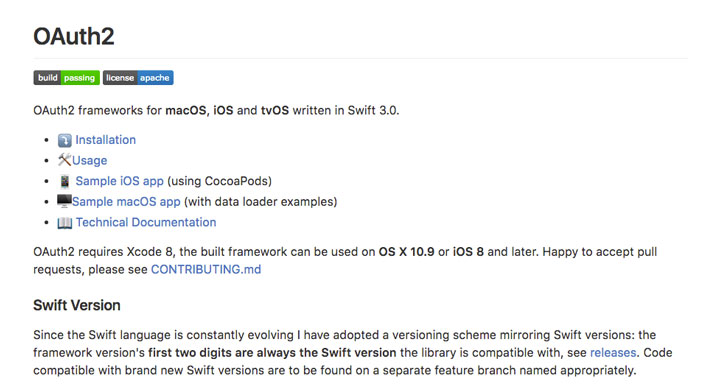The image size is (720, 391).
Task: Open the Sample iOS app link
Action: [119, 181]
